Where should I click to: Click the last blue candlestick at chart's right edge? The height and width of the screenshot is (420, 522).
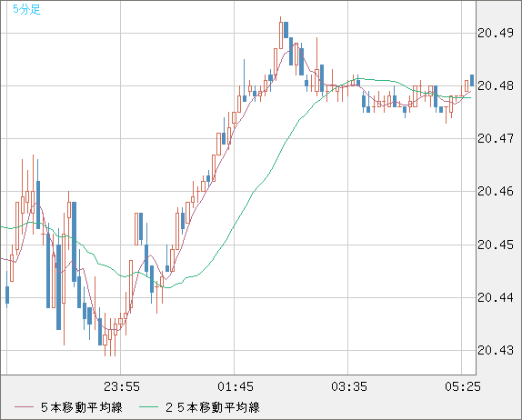tap(472, 80)
